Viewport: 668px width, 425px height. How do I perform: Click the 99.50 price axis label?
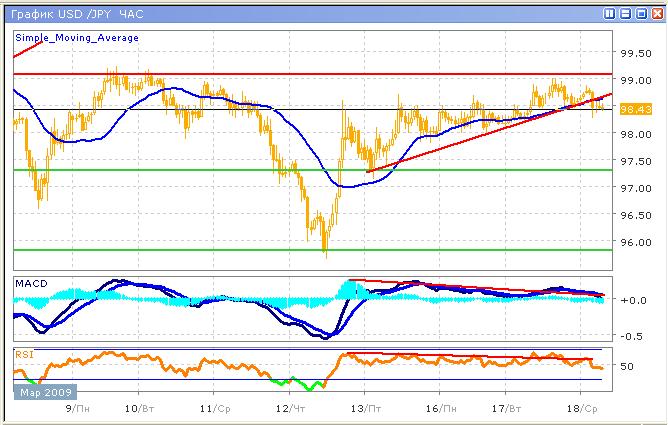(634, 53)
